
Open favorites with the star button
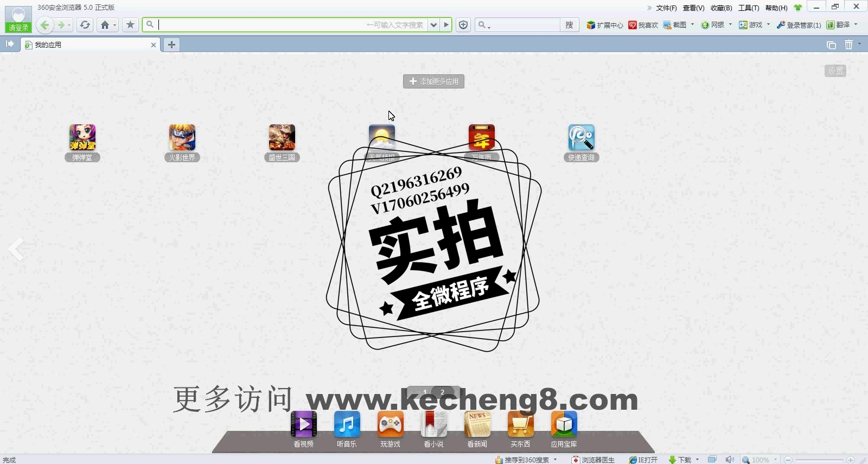click(x=130, y=25)
